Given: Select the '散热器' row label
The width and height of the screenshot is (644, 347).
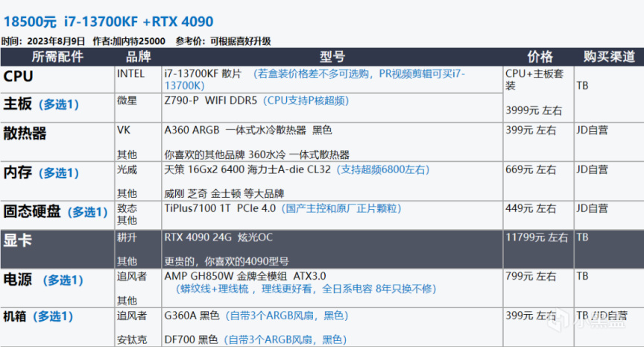Looking at the screenshot, I should (25, 134).
